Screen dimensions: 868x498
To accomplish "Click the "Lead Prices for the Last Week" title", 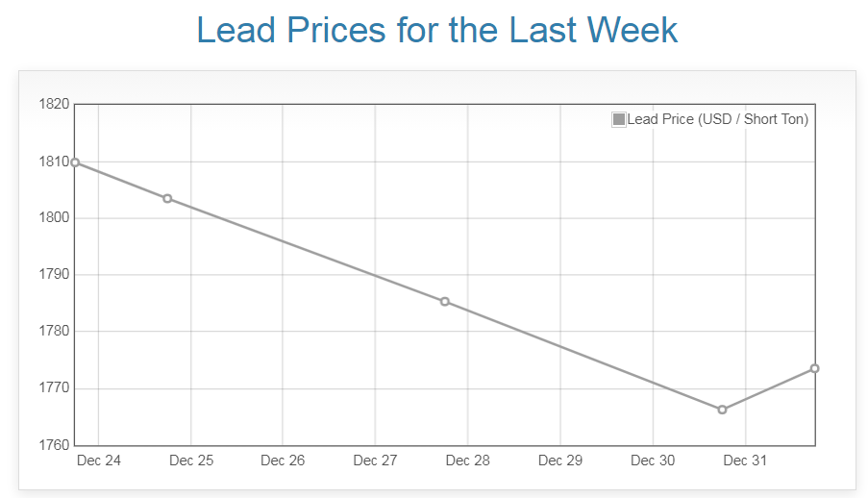I will click(437, 30).
